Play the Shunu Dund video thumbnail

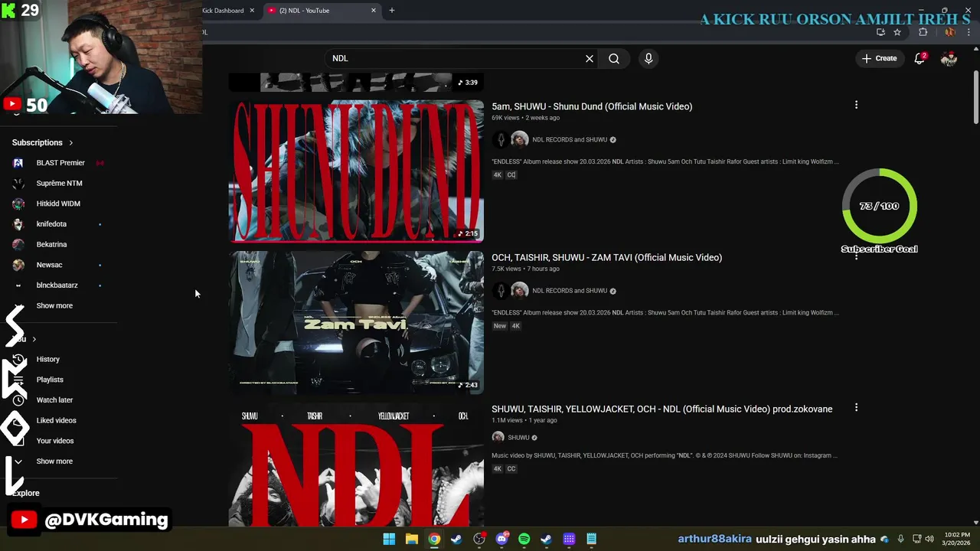(356, 170)
